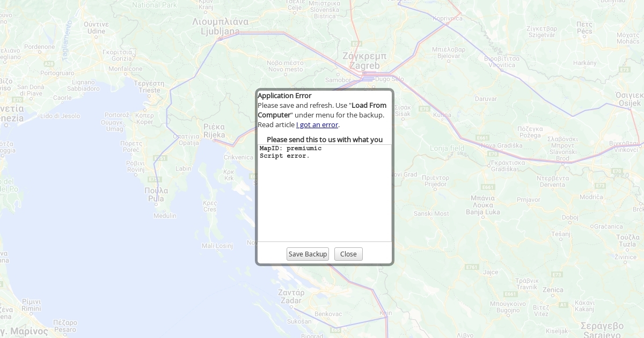Click the Zagreb city label on map
644x338 pixels.
click(364, 61)
